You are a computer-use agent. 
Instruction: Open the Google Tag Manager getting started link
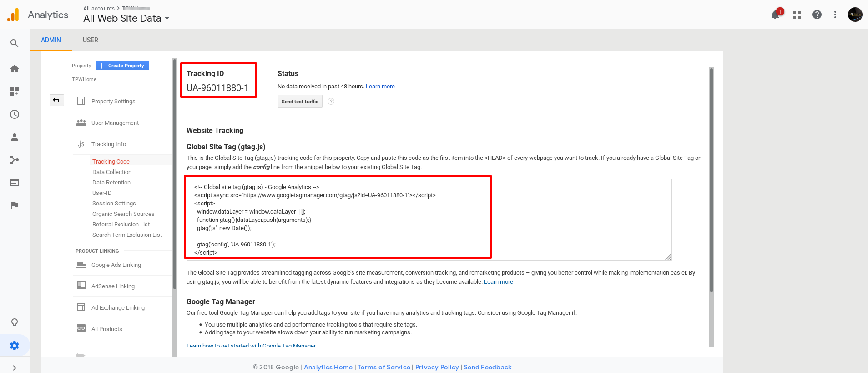click(251, 346)
